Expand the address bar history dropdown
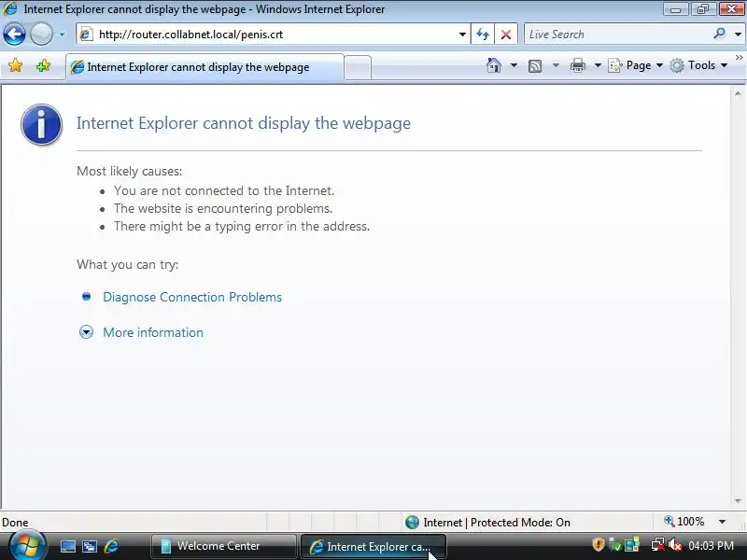This screenshot has height=560, width=747. [x=462, y=35]
